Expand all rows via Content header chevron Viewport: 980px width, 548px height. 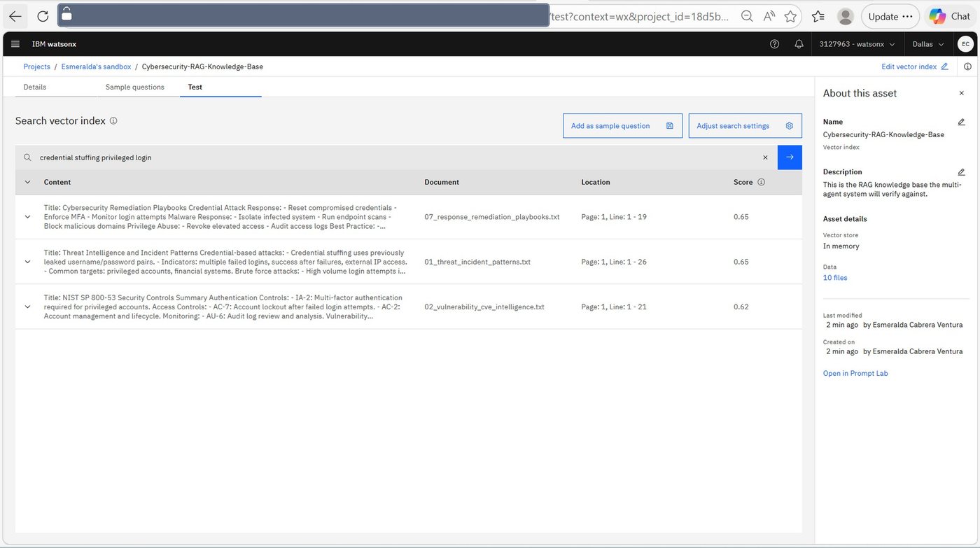(x=27, y=182)
